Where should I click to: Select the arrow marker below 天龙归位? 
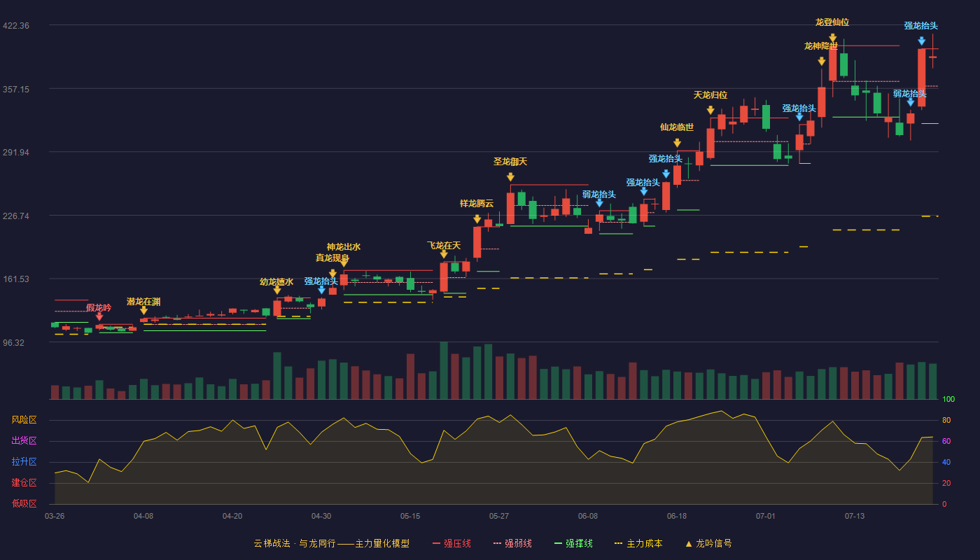[710, 111]
